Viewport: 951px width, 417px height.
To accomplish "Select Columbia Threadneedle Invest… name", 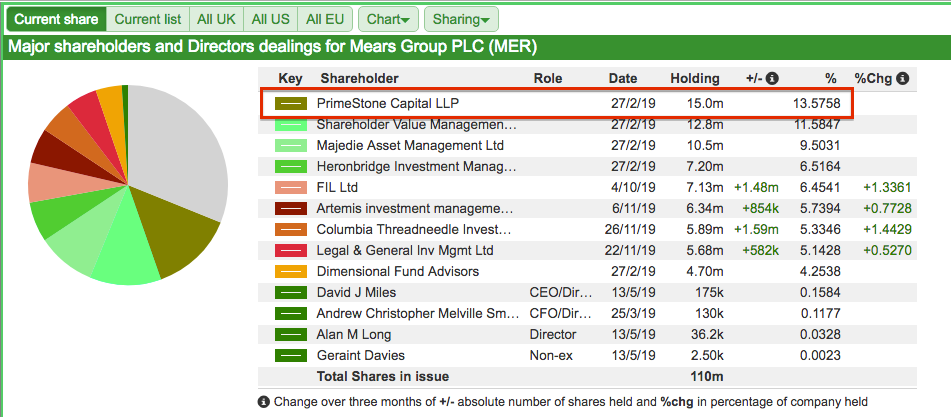I will tap(414, 230).
